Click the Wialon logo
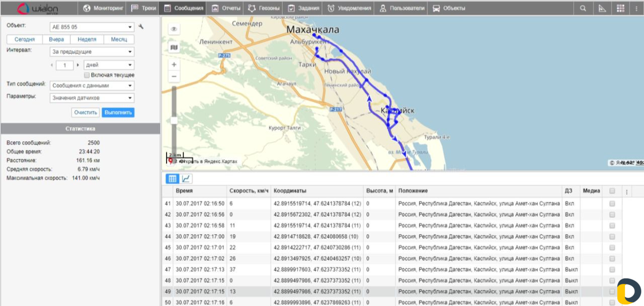This screenshot has width=644, height=306. click(x=38, y=8)
